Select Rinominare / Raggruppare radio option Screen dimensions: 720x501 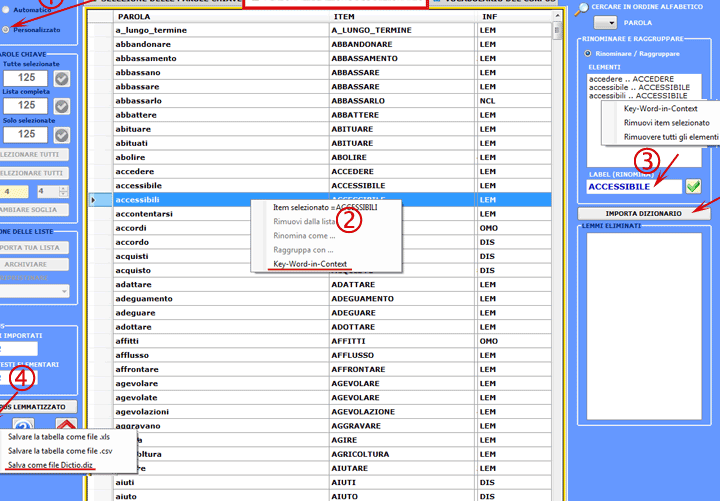point(587,52)
